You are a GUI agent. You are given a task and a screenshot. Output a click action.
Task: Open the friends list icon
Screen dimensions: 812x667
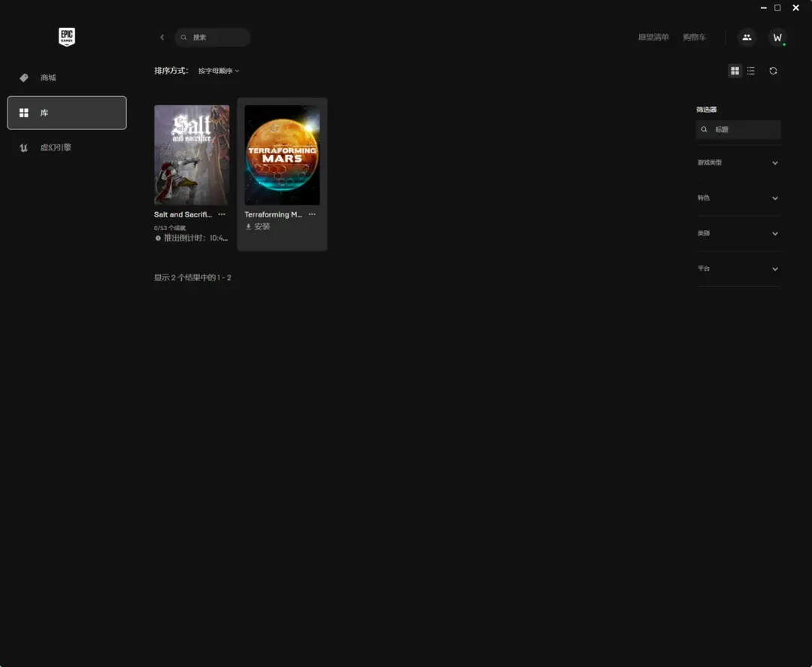(747, 38)
